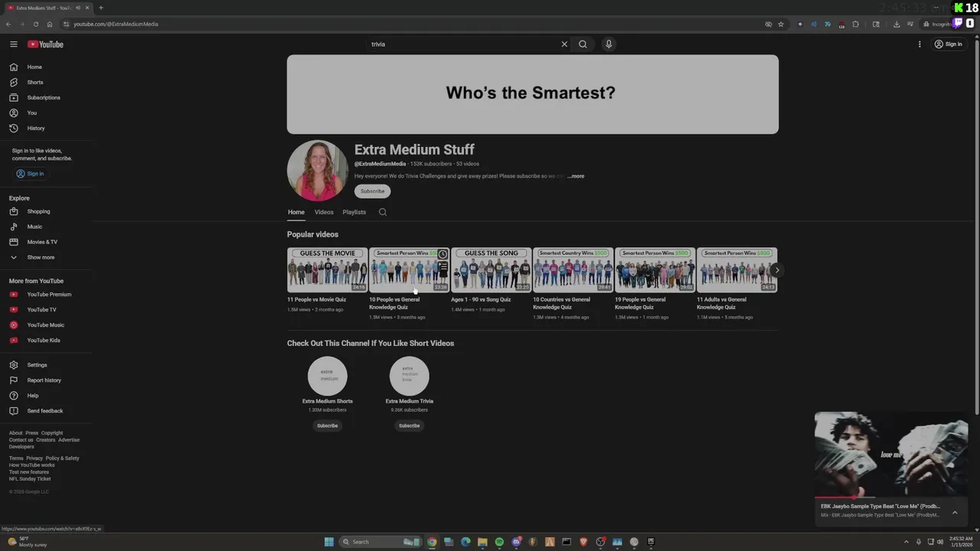Open 11 People vs Movie Quiz thumbnail
This screenshot has height=551, width=980.
(x=327, y=269)
